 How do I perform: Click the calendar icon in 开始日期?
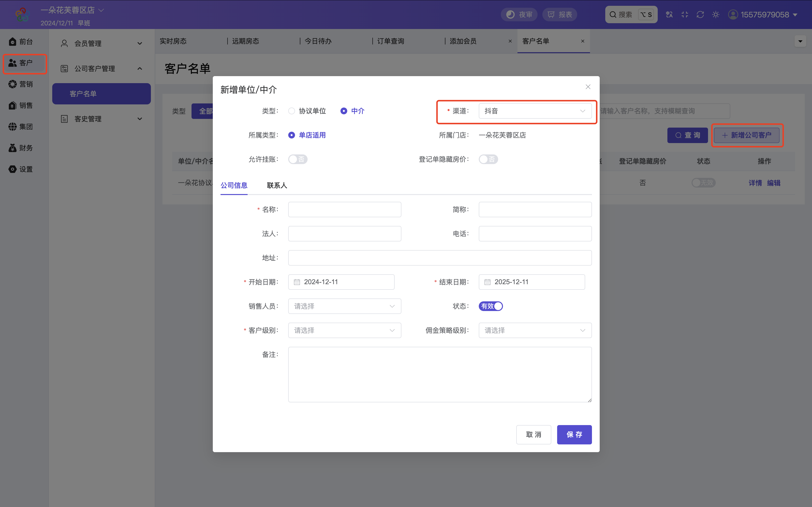297,282
